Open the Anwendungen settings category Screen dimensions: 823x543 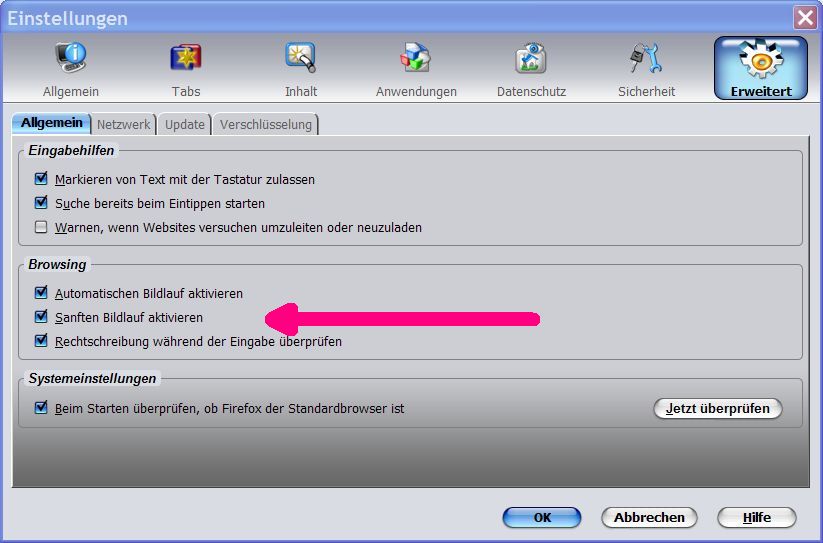(416, 69)
